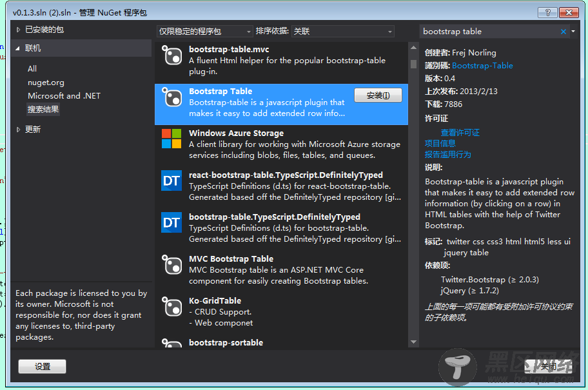
Task: Open the dialog help question mark button
Action: (547, 12)
